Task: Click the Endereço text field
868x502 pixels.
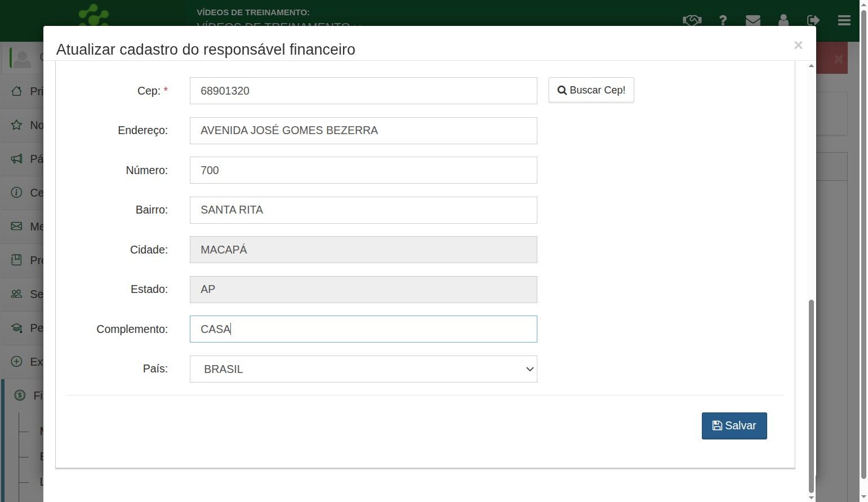Action: [x=363, y=131]
